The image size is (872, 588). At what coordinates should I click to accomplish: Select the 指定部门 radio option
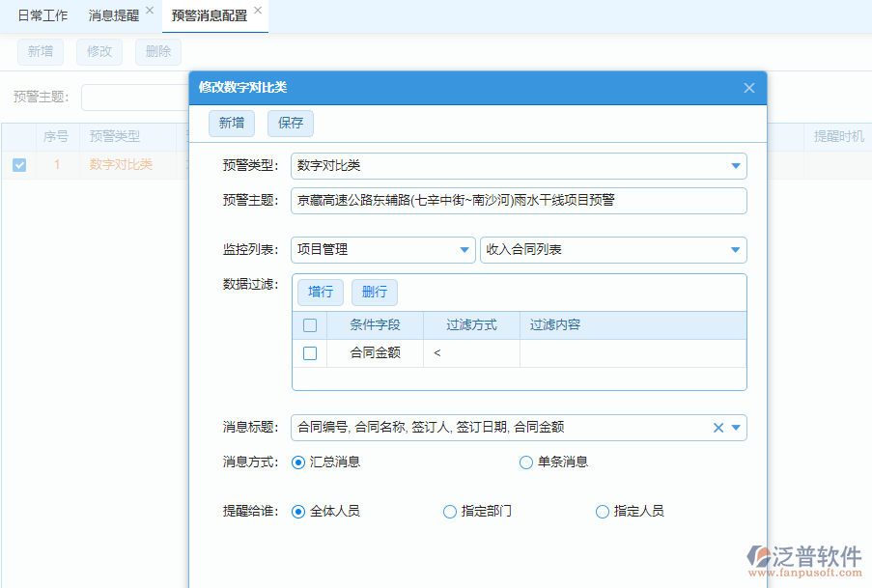click(450, 512)
